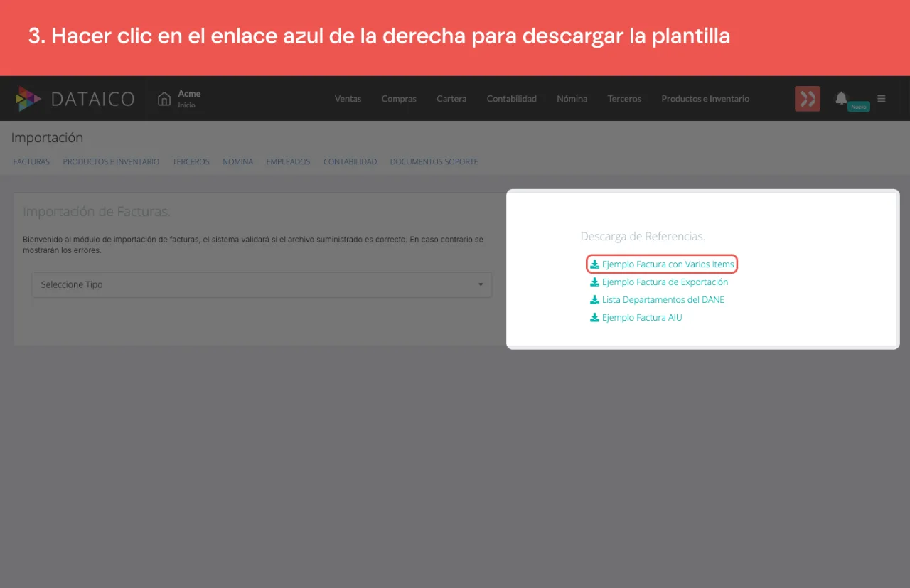Open the Productos e Inventario top menu
The width and height of the screenshot is (910, 588).
pyautogui.click(x=705, y=99)
